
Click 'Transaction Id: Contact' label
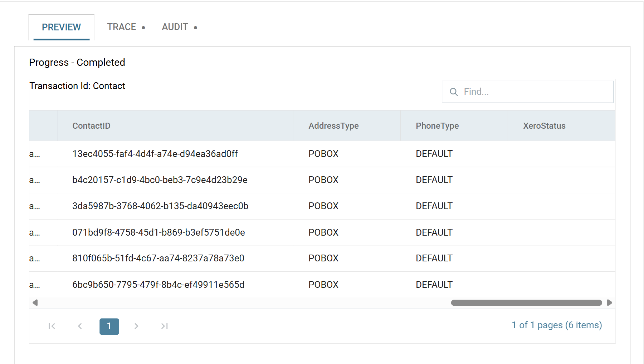(77, 86)
